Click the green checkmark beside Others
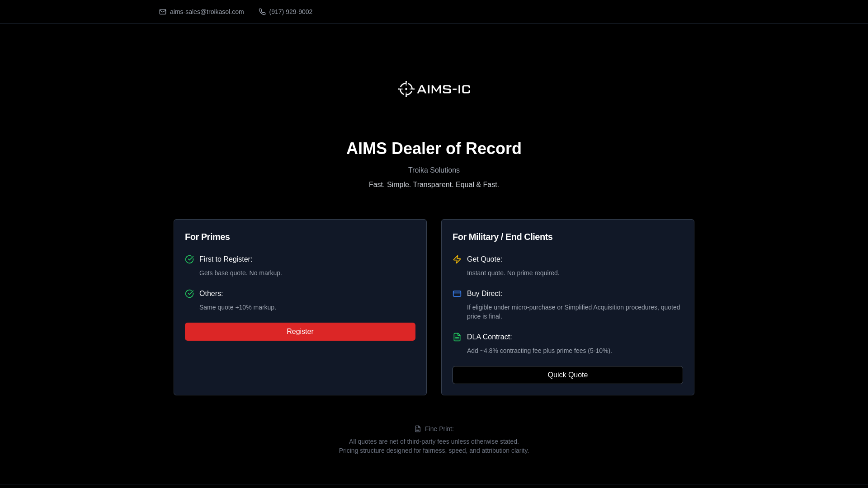The image size is (868, 488). coord(189,294)
